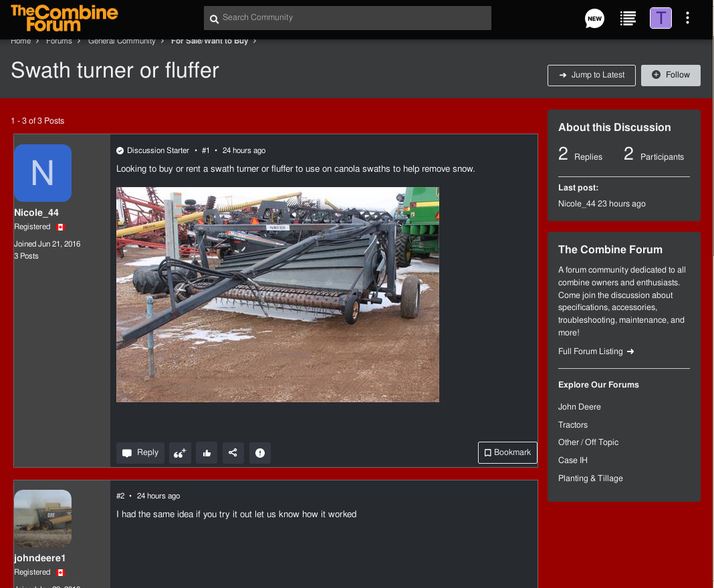Click Jump to Latest button
The image size is (714, 588).
[x=592, y=75]
